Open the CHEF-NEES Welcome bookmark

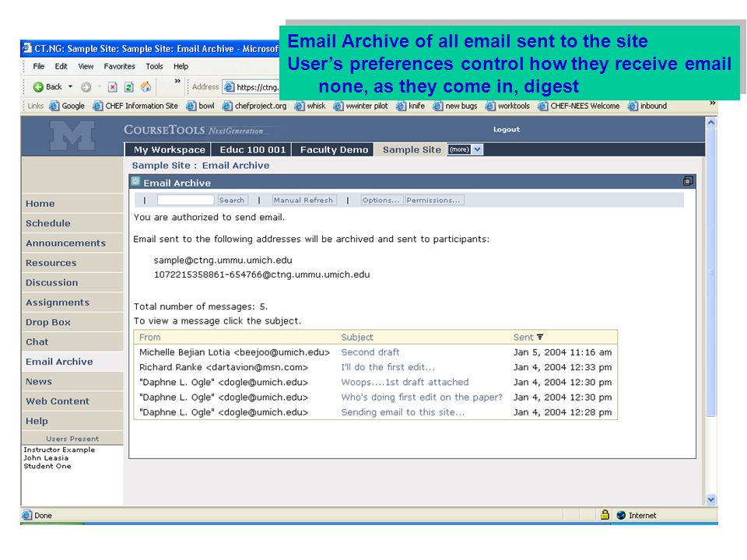(x=579, y=106)
